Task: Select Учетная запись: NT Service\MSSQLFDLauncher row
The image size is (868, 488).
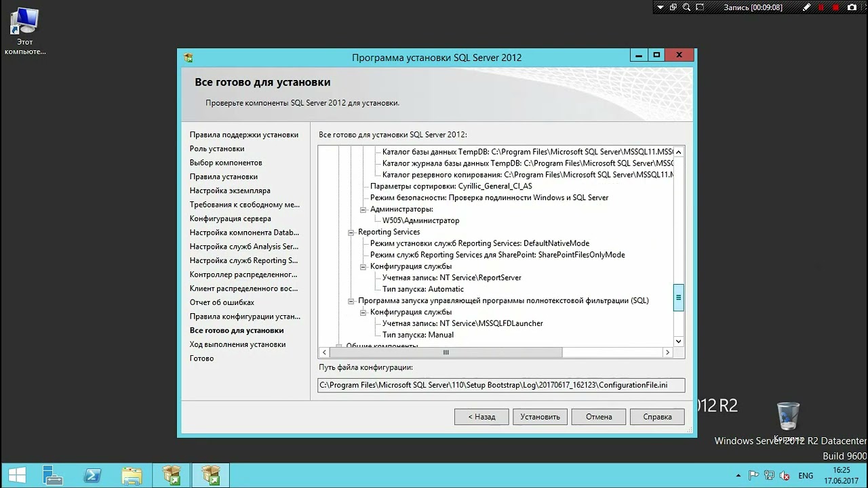Action: 462,324
